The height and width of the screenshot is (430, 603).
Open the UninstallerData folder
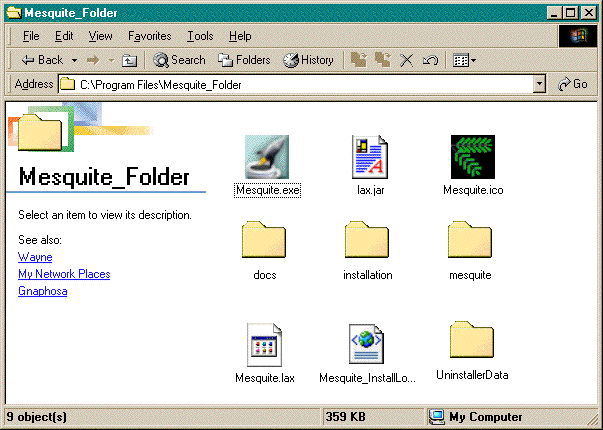[472, 343]
